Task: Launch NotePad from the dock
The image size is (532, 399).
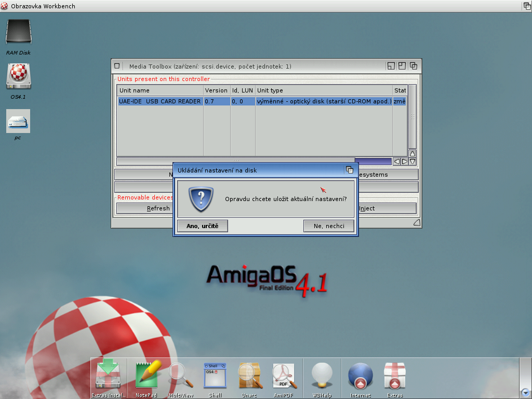Action: tap(146, 375)
